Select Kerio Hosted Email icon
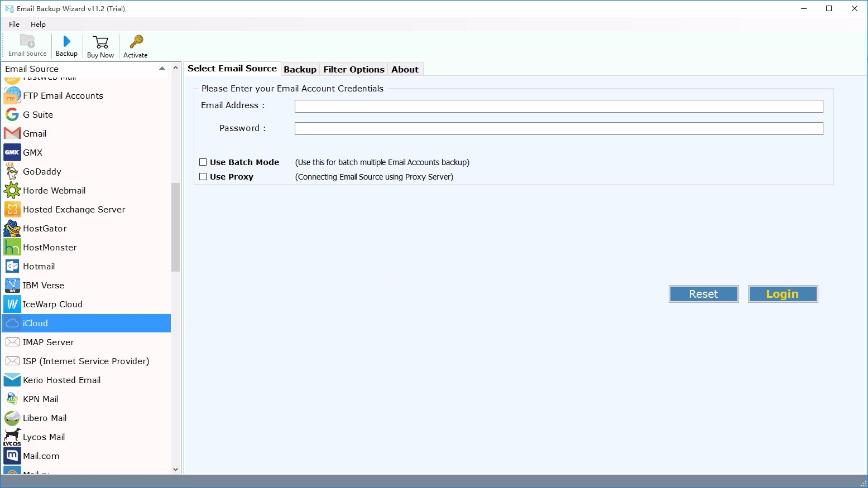The height and width of the screenshot is (488, 868). [x=12, y=380]
